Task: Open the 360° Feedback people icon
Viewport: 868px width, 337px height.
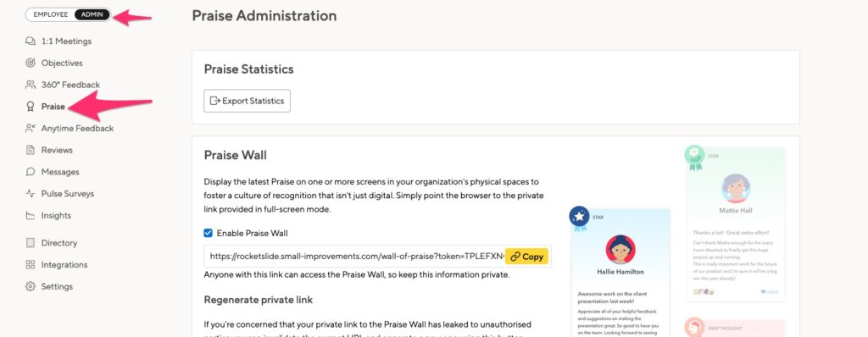Action: click(31, 85)
